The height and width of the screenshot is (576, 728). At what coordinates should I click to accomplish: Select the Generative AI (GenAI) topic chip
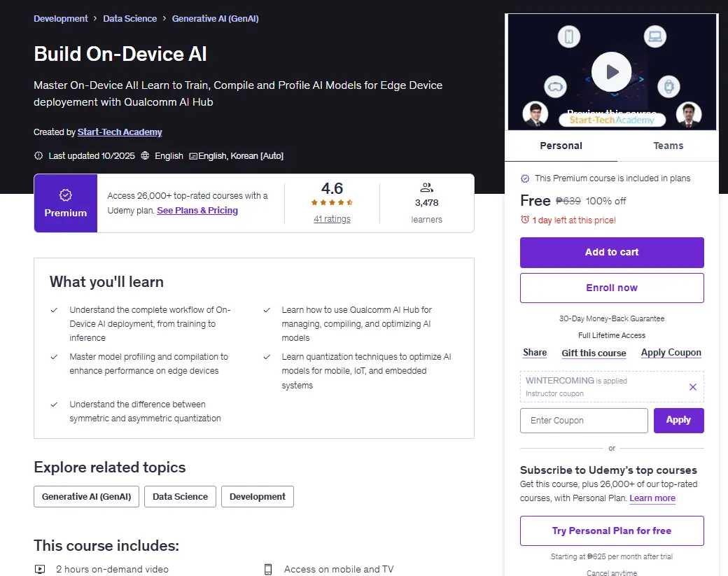[86, 497]
